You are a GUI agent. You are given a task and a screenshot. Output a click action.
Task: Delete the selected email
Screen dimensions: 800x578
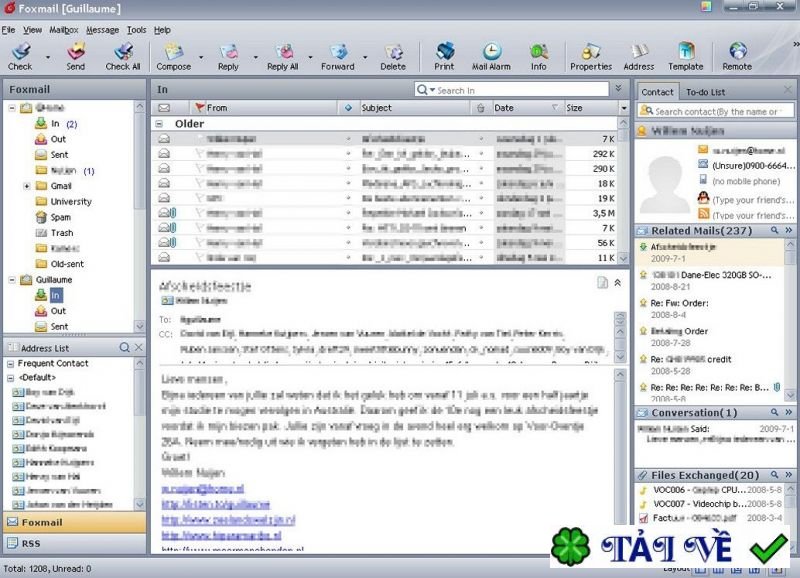(x=393, y=56)
